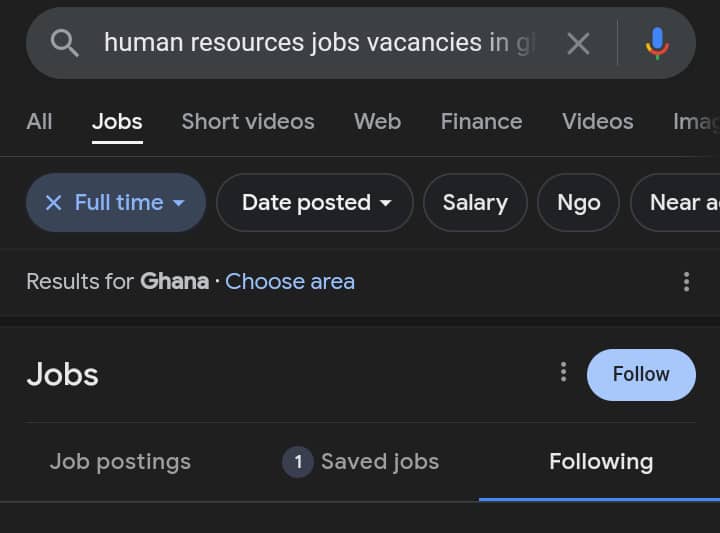Expand the Full time filter dropdown
This screenshot has width=720, height=533.
(178, 203)
